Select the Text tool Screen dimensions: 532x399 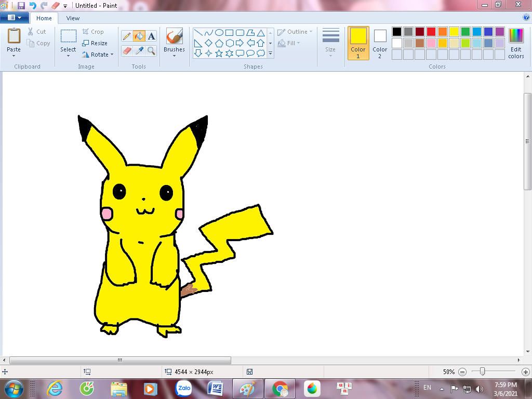click(x=151, y=36)
